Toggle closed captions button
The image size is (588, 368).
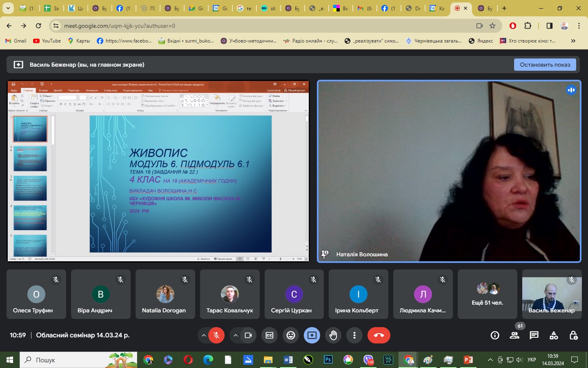tap(269, 335)
